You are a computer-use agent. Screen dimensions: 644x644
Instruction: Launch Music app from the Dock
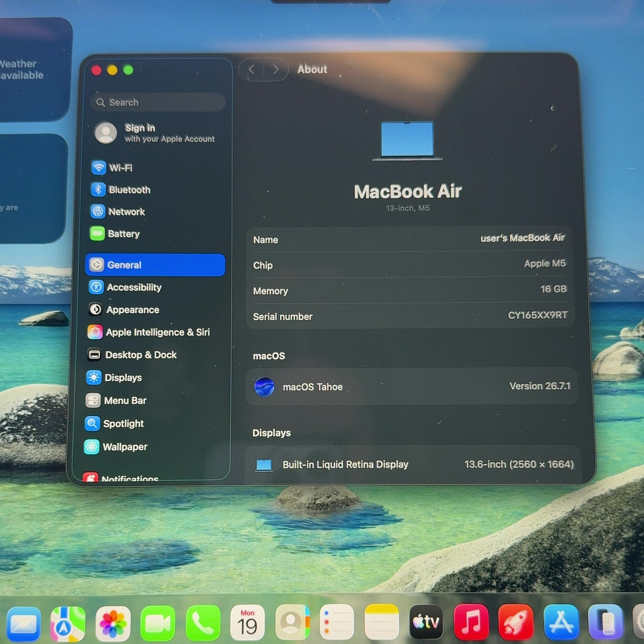(471, 623)
